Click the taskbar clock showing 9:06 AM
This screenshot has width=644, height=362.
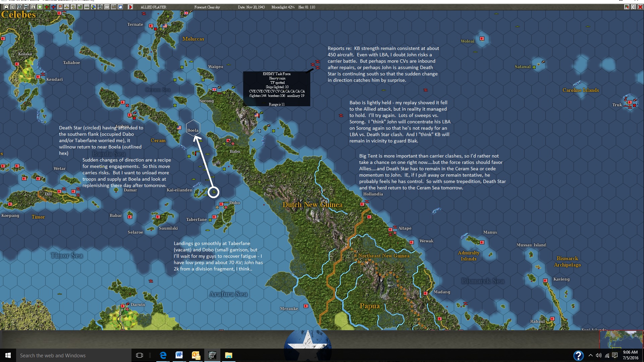click(x=630, y=355)
